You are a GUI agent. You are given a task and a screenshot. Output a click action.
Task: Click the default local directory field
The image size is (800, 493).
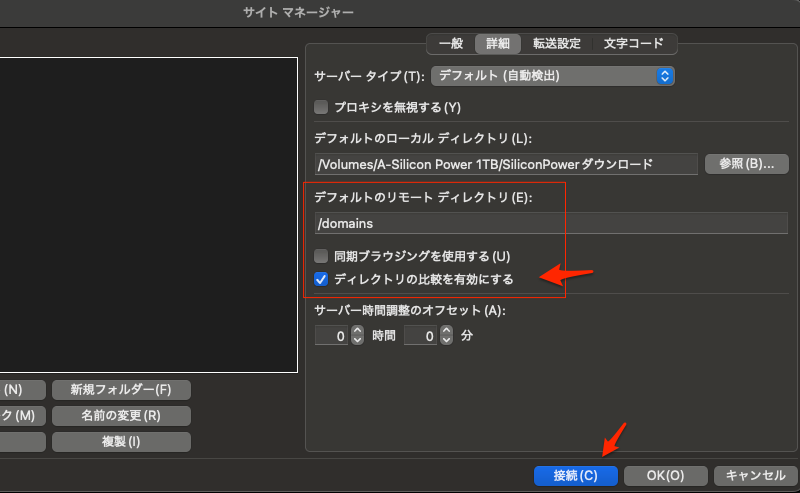click(x=505, y=164)
